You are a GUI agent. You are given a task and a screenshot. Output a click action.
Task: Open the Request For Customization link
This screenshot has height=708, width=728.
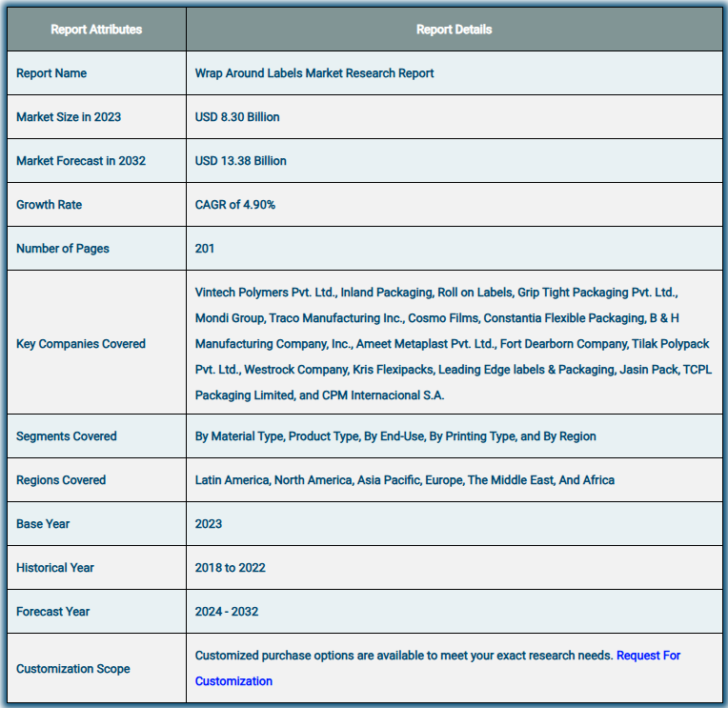tap(648, 656)
